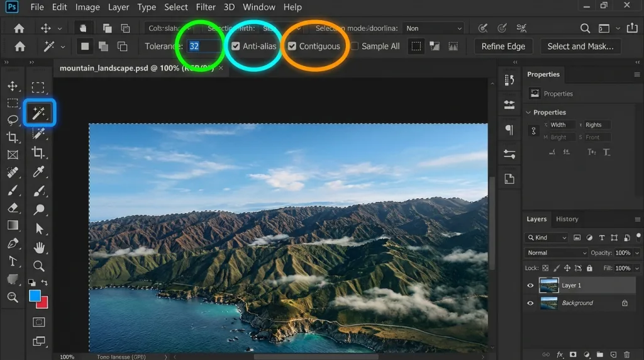Select the Eraser tool
This screenshot has width=644, height=360.
point(13,208)
